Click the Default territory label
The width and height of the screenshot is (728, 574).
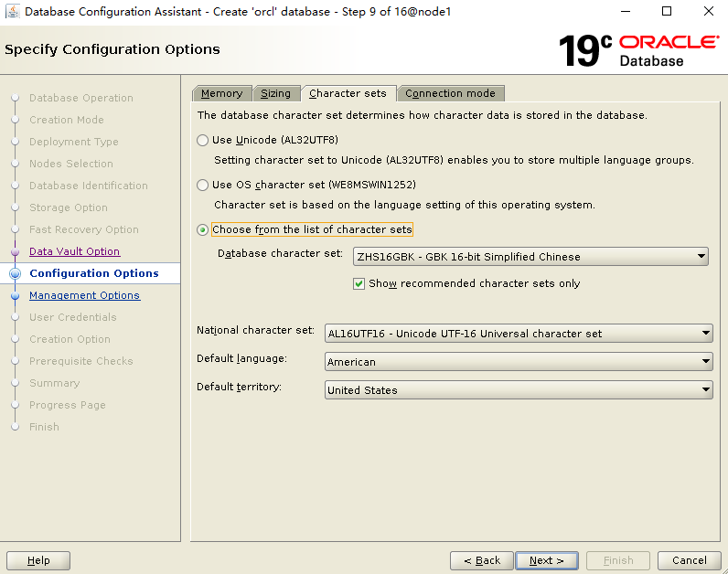tap(239, 387)
